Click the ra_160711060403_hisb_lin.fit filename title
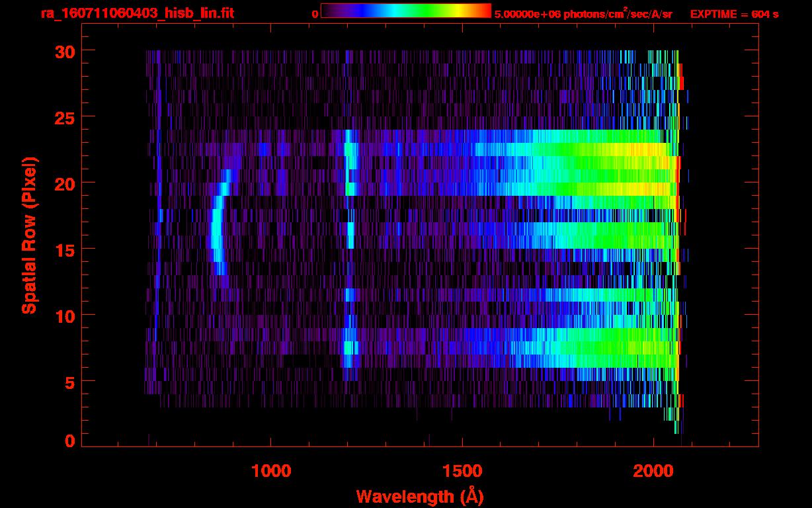Image resolution: width=812 pixels, height=508 pixels. tap(136, 13)
